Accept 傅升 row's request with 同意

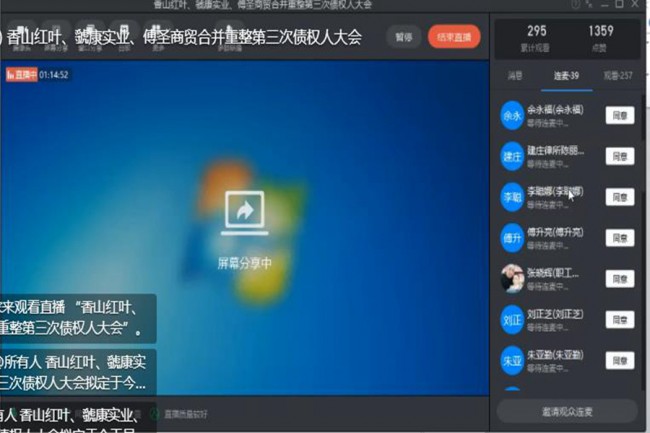click(620, 238)
